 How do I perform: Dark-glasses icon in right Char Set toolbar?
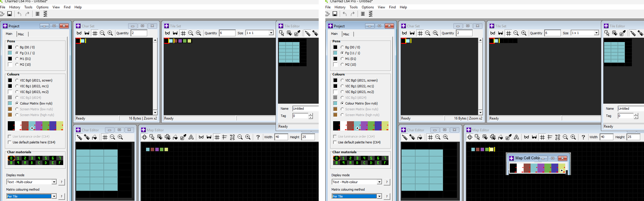pos(412,33)
